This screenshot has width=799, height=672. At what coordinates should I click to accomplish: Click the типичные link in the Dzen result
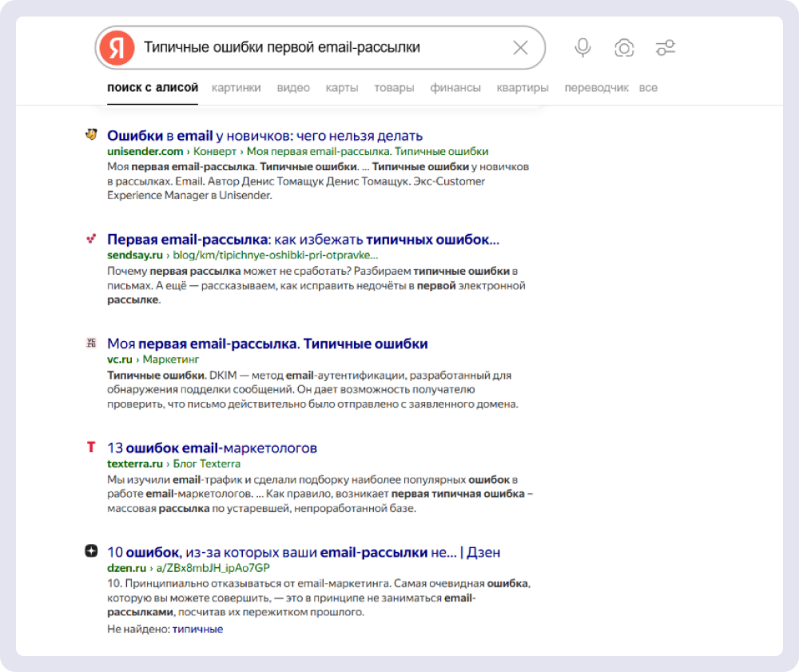click(x=197, y=629)
